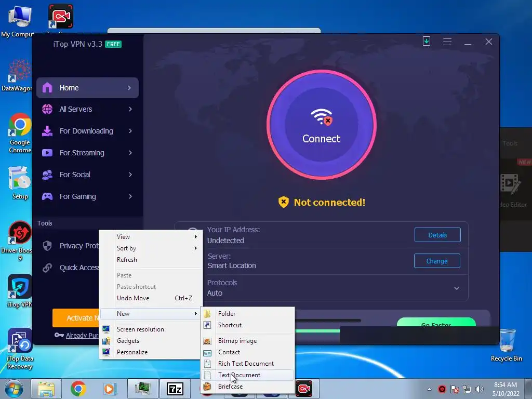The image size is (532, 399).
Task: Open the Protocols dropdown chevron
Action: (457, 288)
